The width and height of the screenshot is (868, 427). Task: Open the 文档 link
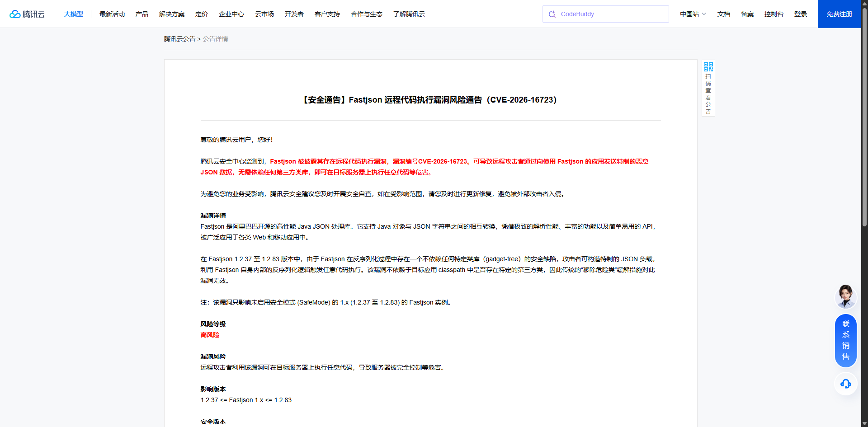point(724,14)
